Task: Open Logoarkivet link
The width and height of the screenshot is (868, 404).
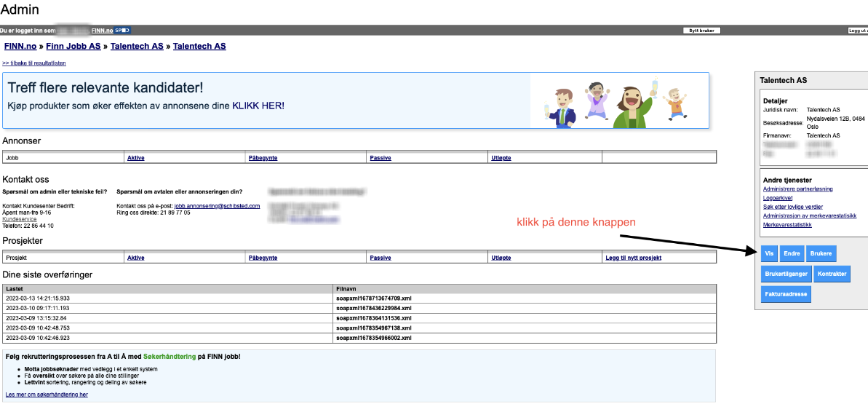Action: 777,198
